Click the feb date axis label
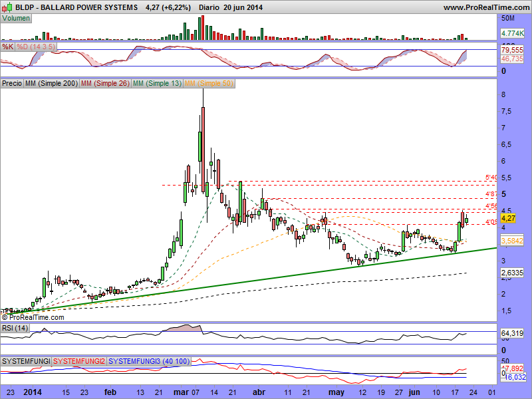532x399 pixels. coord(110,392)
